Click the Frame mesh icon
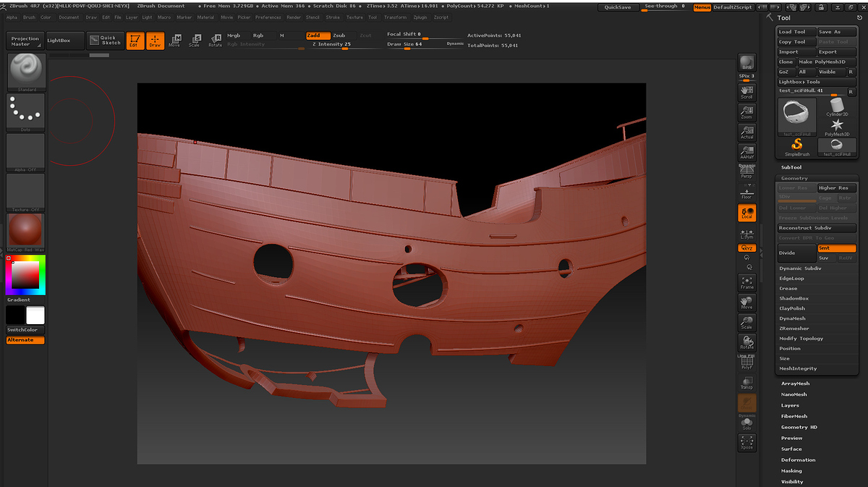 click(x=746, y=283)
